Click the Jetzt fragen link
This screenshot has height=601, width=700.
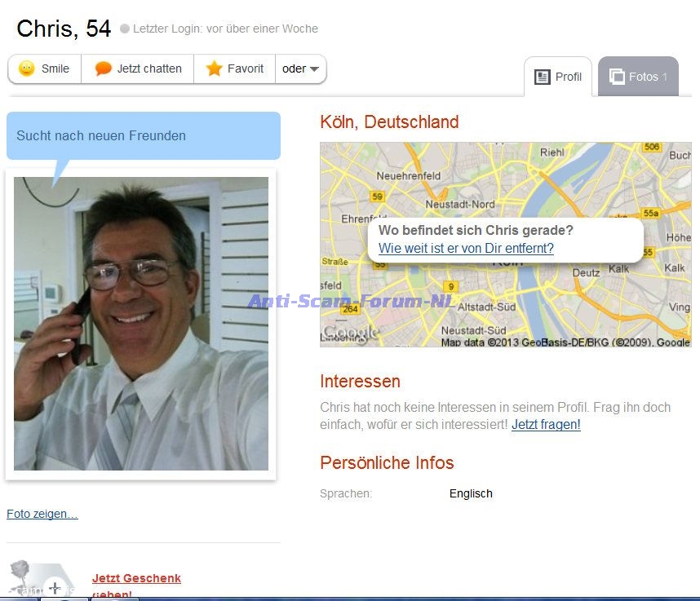tap(546, 424)
